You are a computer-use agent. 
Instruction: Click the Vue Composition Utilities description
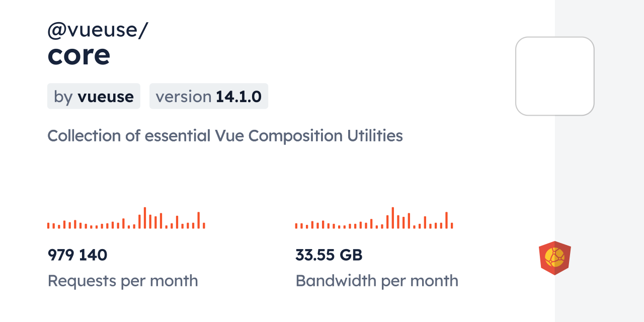[x=225, y=136]
